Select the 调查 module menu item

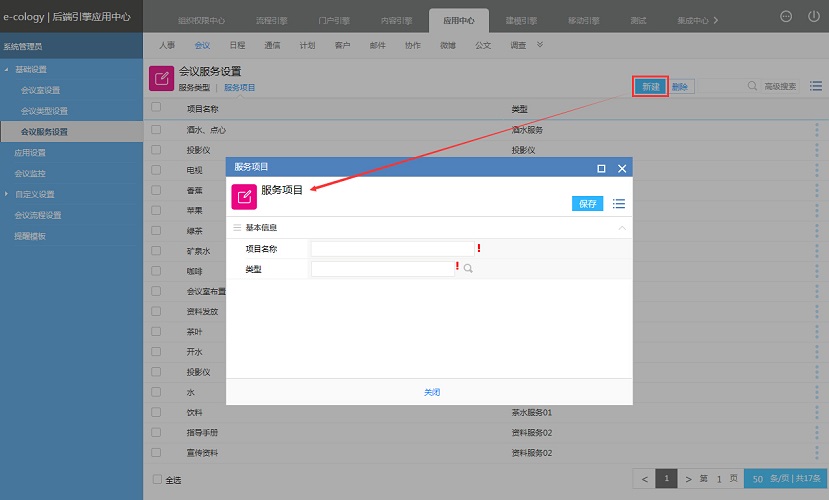[x=518, y=45]
